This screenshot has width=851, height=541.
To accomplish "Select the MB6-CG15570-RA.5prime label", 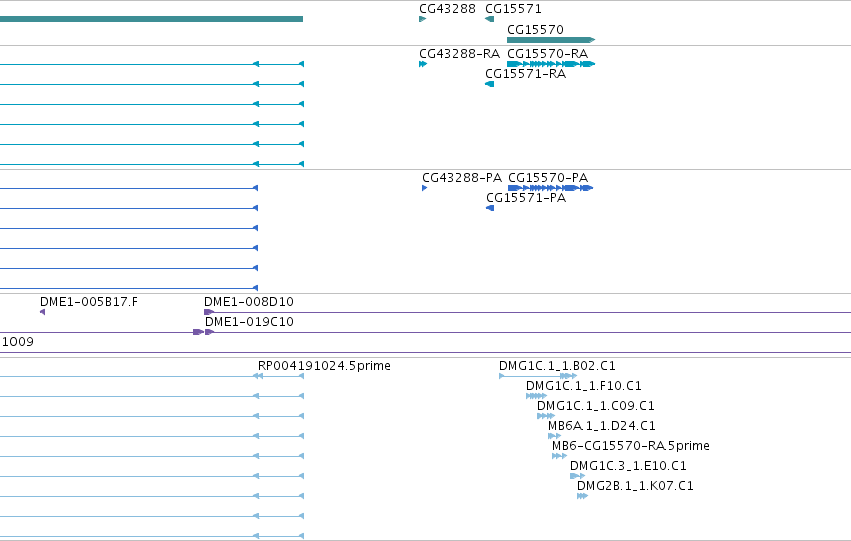I will point(631,446).
